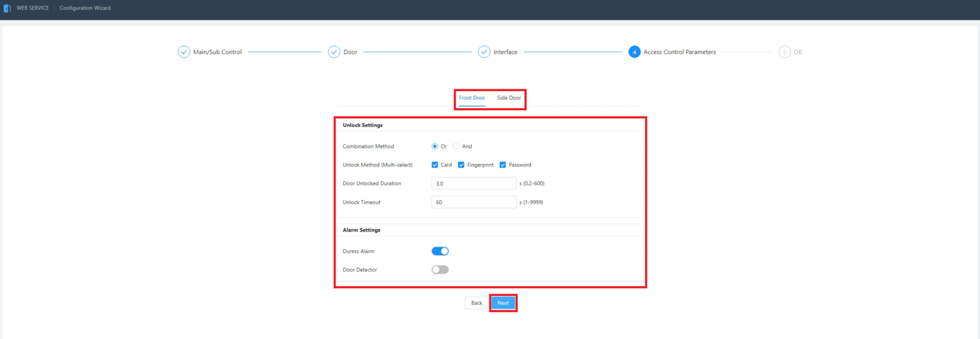Click the Unlock Timeout input field
Screen dimensions: 980x339
click(474, 202)
